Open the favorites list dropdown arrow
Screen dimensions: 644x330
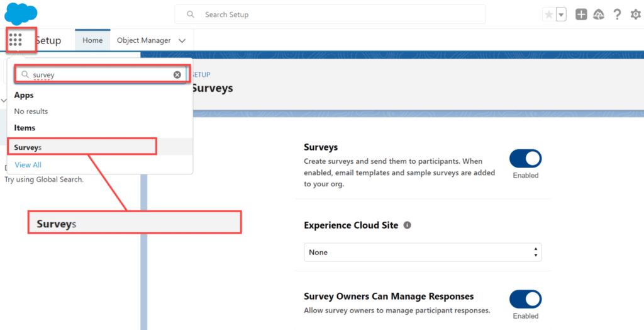click(x=561, y=14)
